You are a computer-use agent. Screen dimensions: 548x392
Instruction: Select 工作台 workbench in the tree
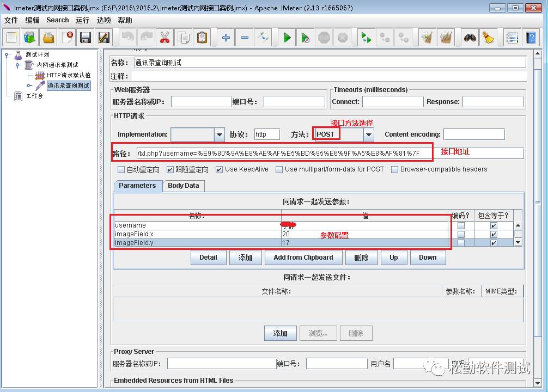point(35,96)
